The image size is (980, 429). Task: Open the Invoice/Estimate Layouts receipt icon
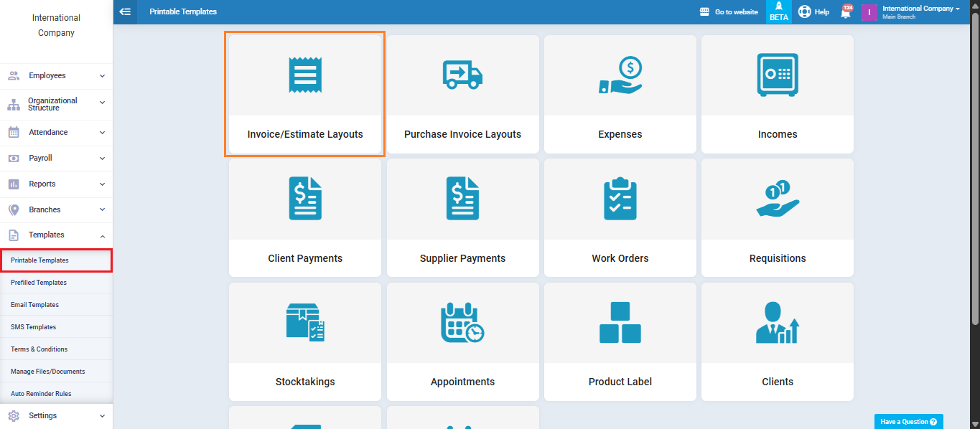tap(305, 74)
